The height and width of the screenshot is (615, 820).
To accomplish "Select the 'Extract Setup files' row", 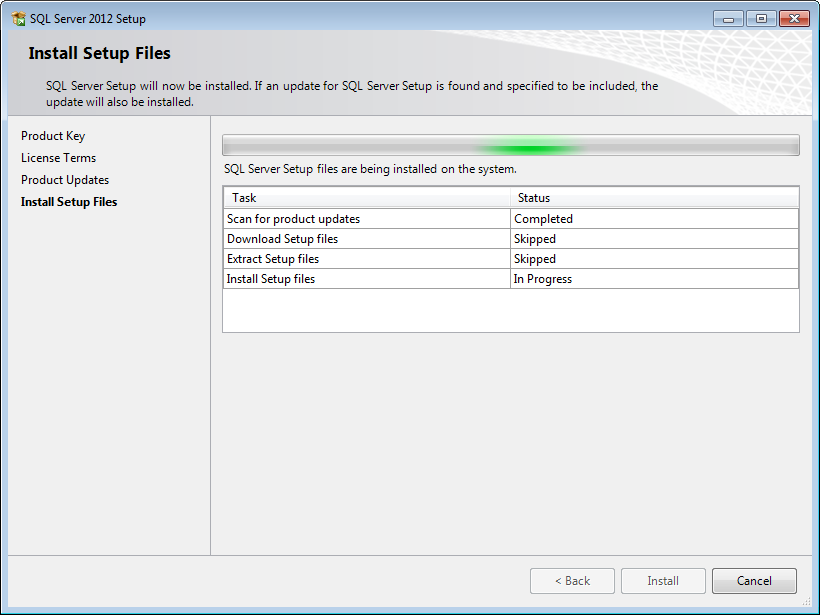I will (511, 259).
